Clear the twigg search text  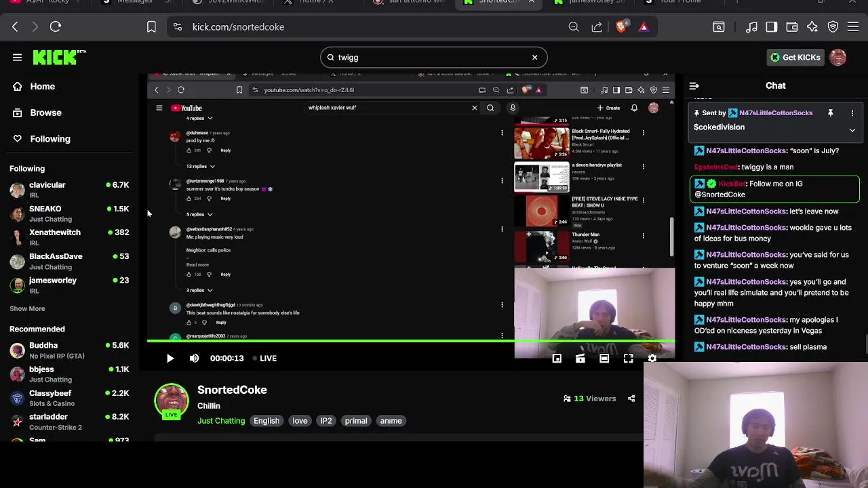534,58
